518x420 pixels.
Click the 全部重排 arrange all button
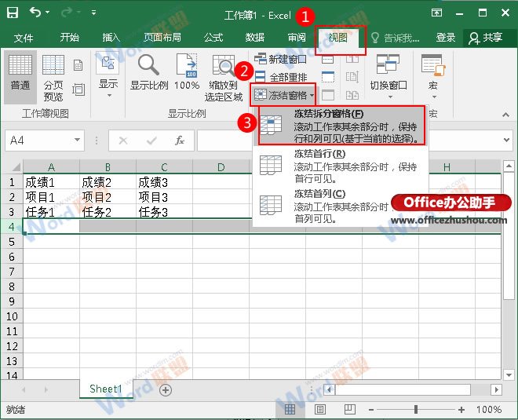coord(281,77)
